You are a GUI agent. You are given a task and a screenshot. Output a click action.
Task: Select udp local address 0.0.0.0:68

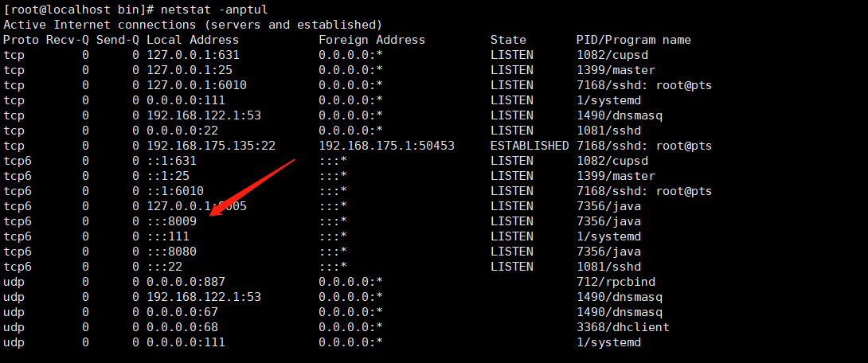click(x=182, y=327)
